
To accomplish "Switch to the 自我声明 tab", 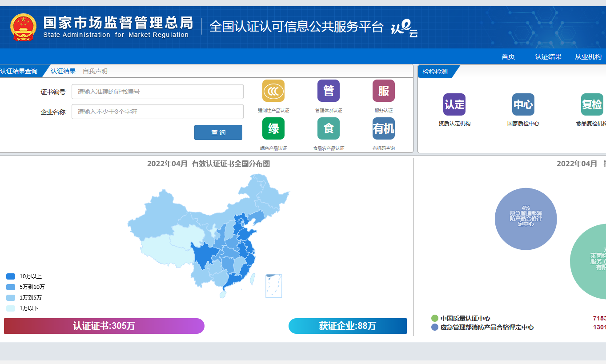I will (x=95, y=71).
